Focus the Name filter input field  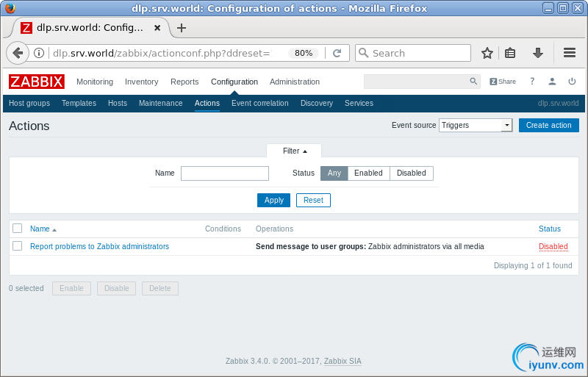pyautogui.click(x=225, y=173)
